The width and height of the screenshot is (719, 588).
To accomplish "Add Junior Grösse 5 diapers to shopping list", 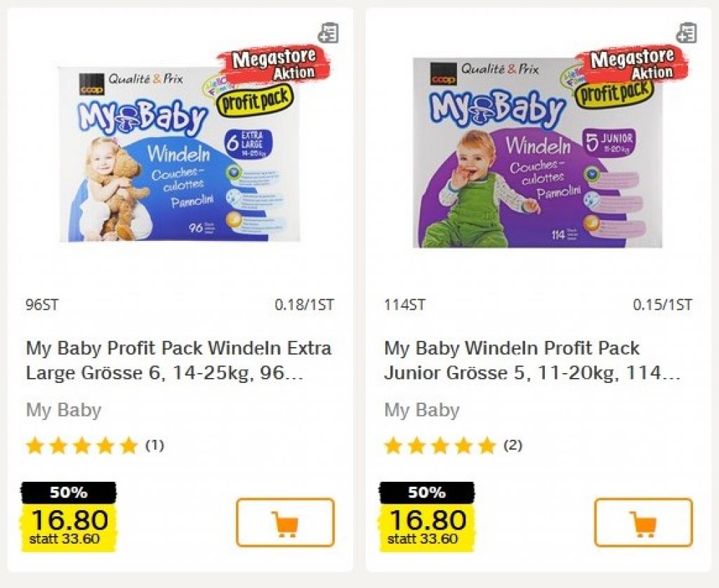I will (686, 33).
